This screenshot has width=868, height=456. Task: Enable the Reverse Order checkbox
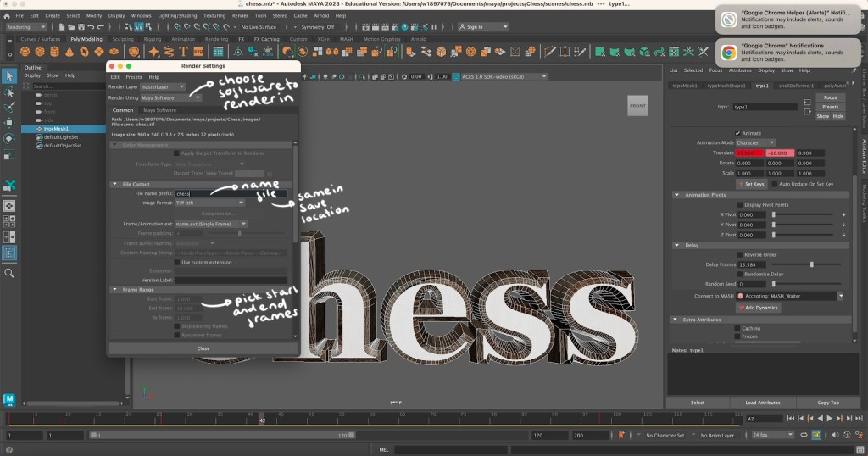[740, 254]
